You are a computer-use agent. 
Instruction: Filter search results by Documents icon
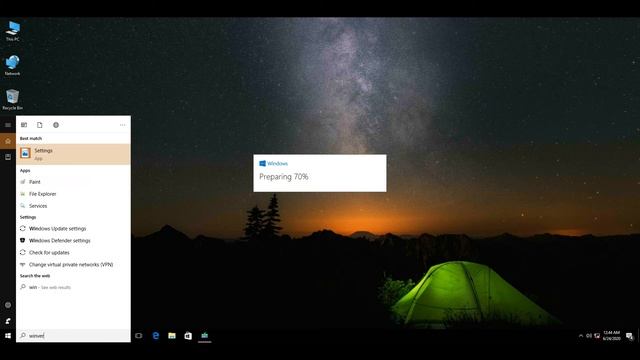pyautogui.click(x=40, y=125)
